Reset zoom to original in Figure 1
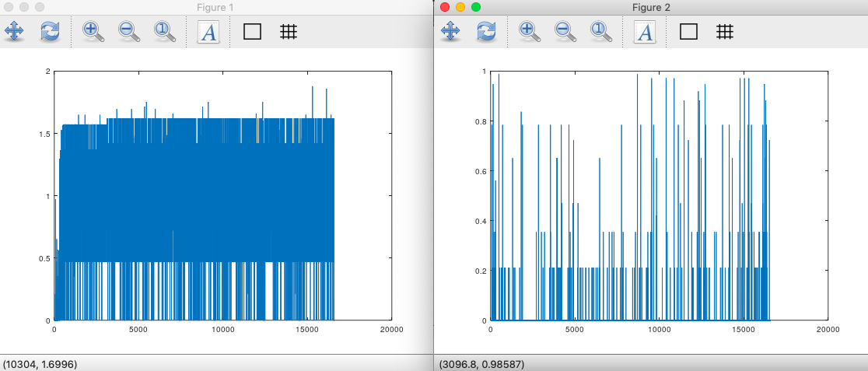 coord(163,31)
